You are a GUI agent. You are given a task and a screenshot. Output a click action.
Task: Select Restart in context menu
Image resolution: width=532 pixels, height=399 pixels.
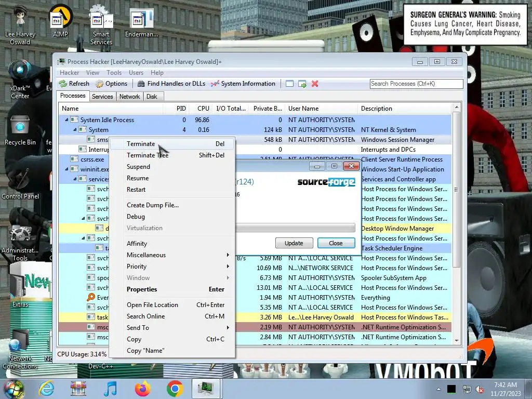tap(172, 190)
